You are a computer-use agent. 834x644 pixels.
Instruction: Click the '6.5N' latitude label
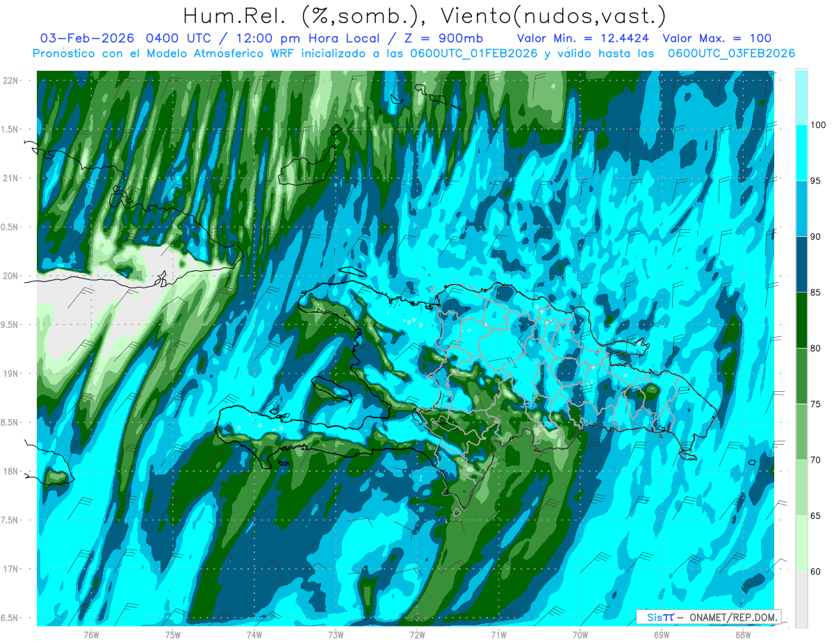point(10,618)
